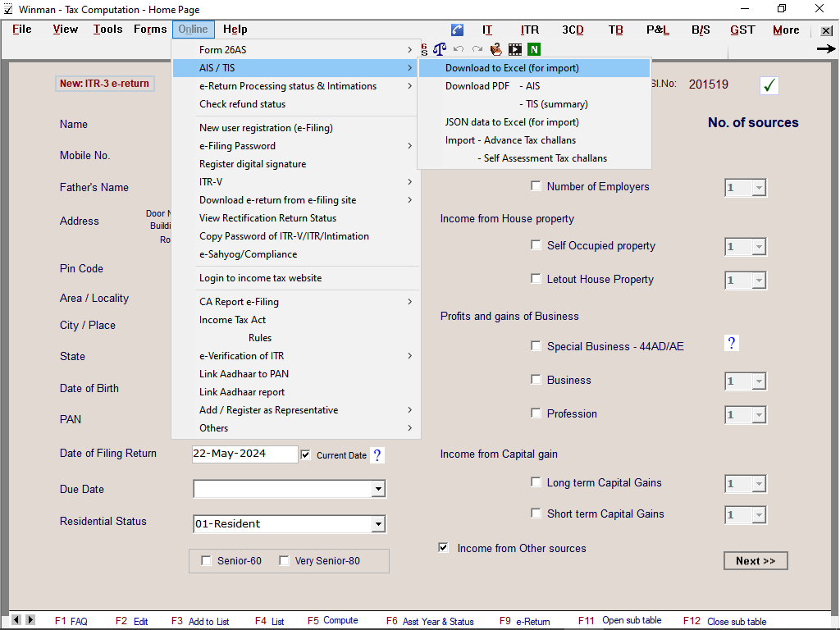840x630 pixels.
Task: Choose Login to income tax website
Action: [260, 278]
